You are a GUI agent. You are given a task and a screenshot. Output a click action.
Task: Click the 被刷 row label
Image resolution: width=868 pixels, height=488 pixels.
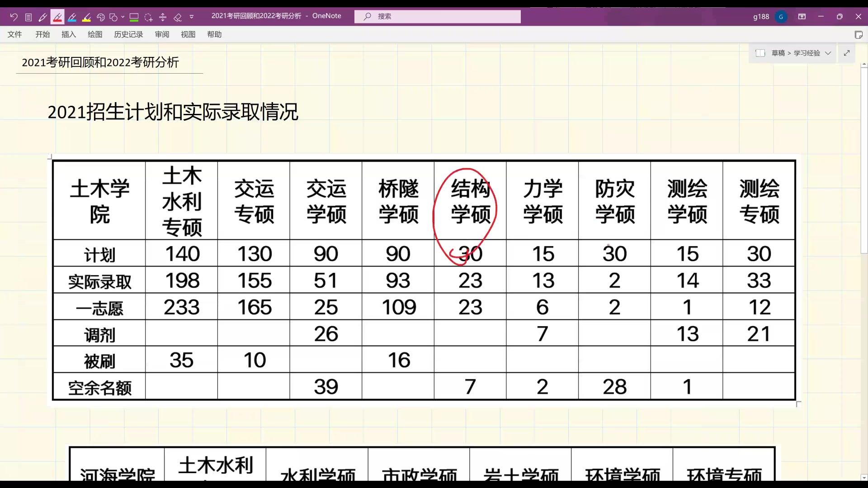tap(99, 361)
